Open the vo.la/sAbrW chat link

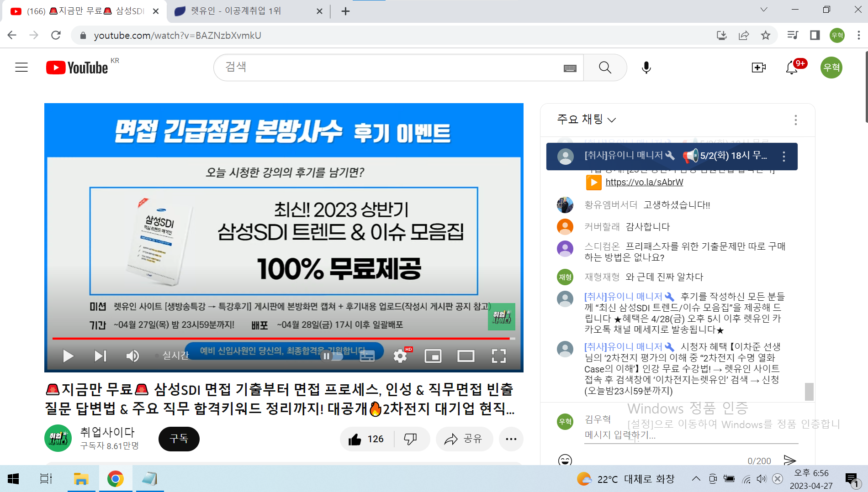click(x=644, y=182)
